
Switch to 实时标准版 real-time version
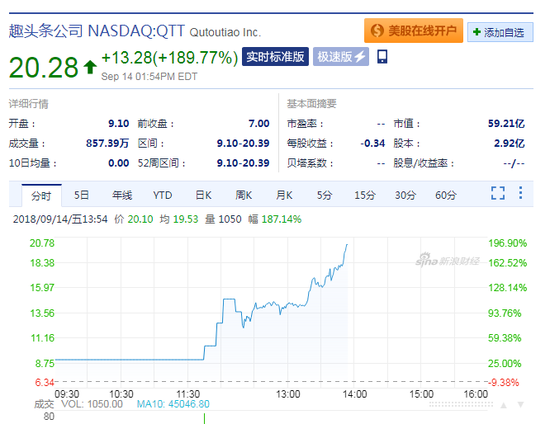pos(275,56)
